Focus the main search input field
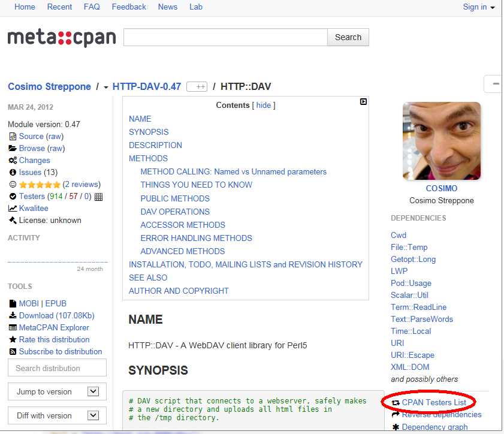 coord(226,37)
